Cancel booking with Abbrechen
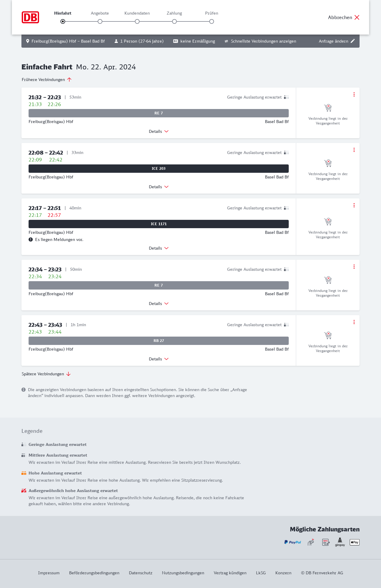 (344, 17)
